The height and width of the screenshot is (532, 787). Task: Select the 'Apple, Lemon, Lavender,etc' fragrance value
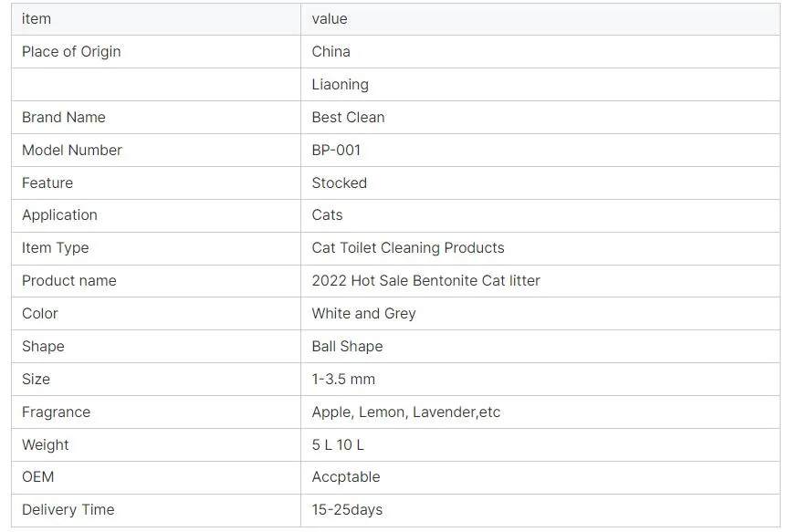(x=405, y=412)
